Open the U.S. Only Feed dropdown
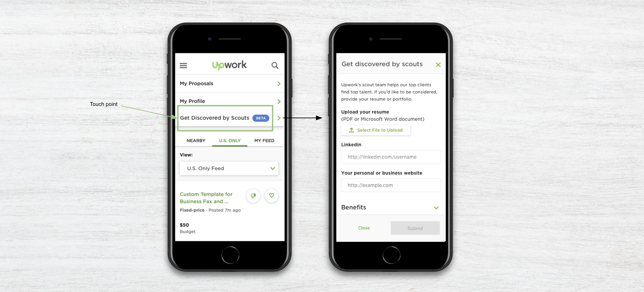The width and height of the screenshot is (644, 292). 229,168
